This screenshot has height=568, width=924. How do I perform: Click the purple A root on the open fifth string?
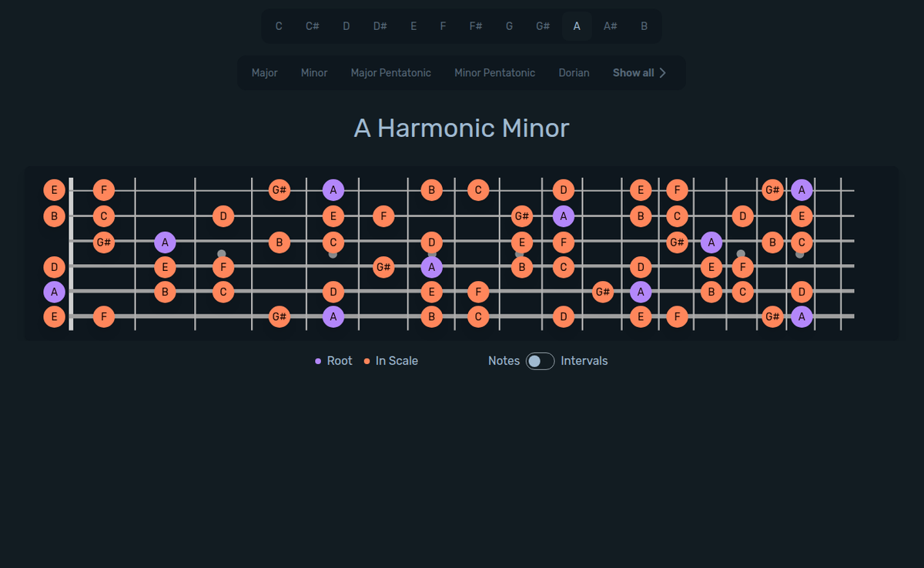(x=55, y=292)
